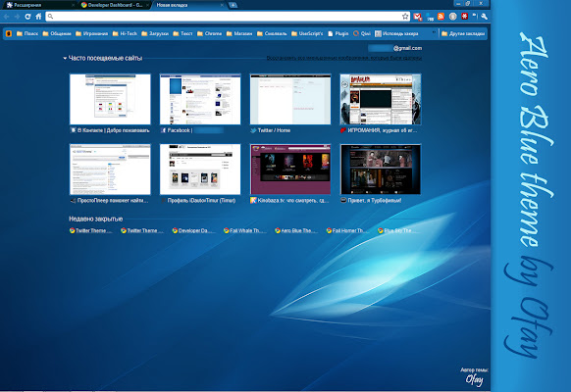Open the wrench settings menu

(484, 17)
